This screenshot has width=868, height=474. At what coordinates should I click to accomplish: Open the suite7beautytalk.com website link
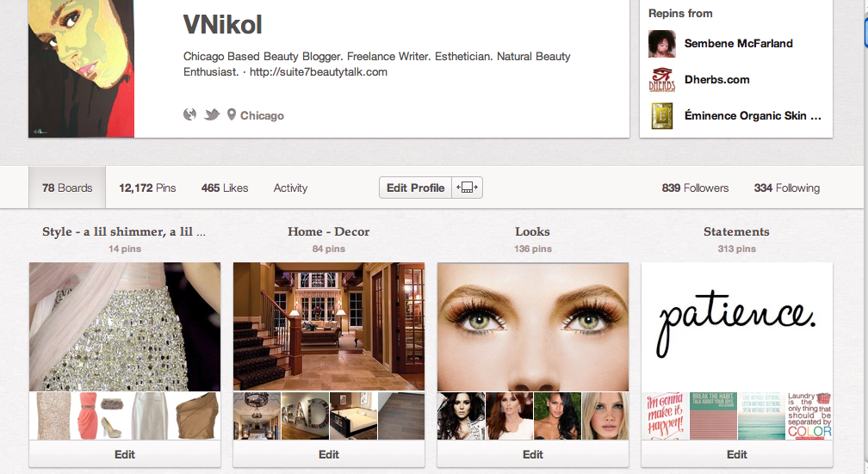coord(318,72)
